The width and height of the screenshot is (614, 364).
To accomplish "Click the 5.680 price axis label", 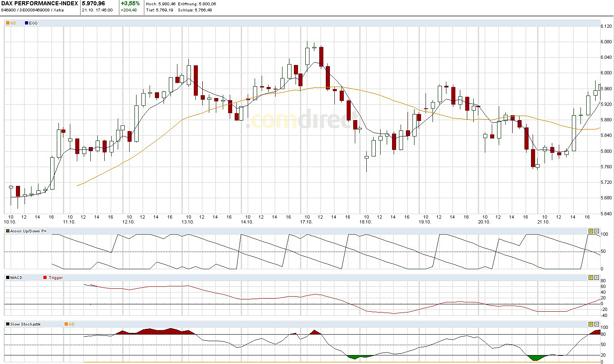I will pyautogui.click(x=606, y=198).
